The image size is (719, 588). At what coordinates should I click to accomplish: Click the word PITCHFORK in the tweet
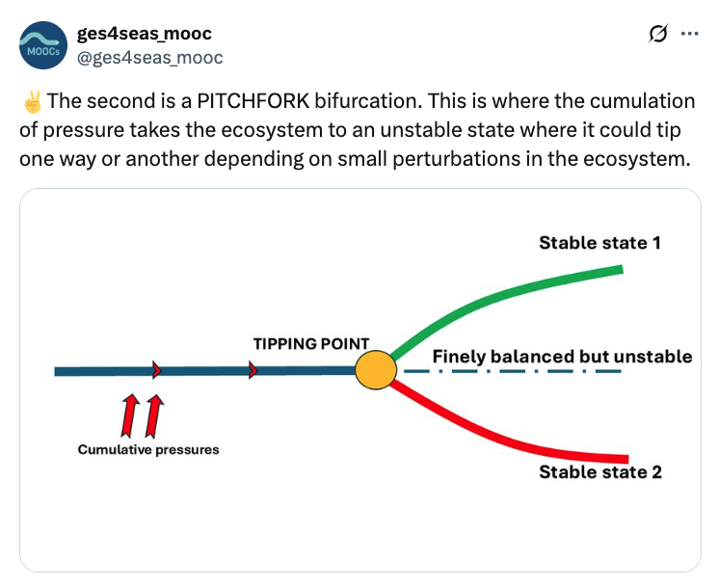pyautogui.click(x=255, y=101)
